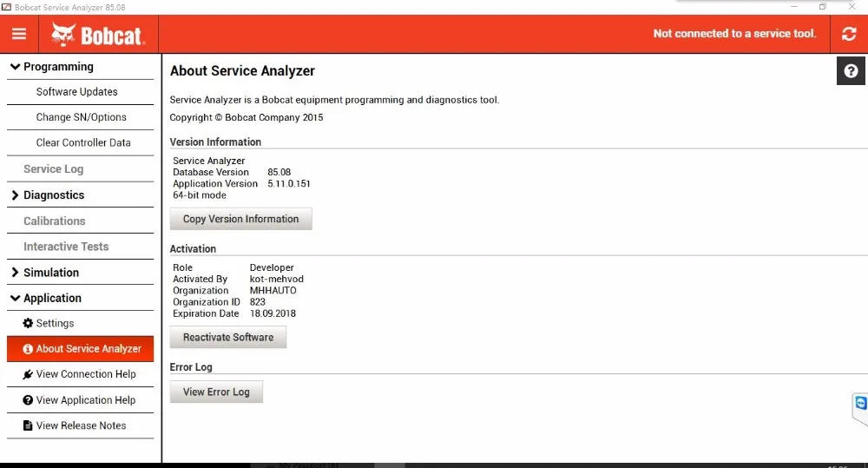Click Reactivate Software button
868x468 pixels.
tap(228, 337)
